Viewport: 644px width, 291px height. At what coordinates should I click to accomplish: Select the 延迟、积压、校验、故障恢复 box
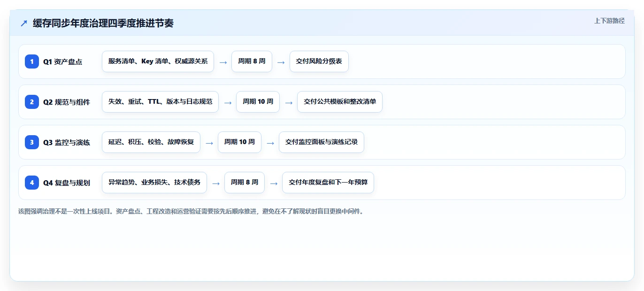(x=151, y=142)
